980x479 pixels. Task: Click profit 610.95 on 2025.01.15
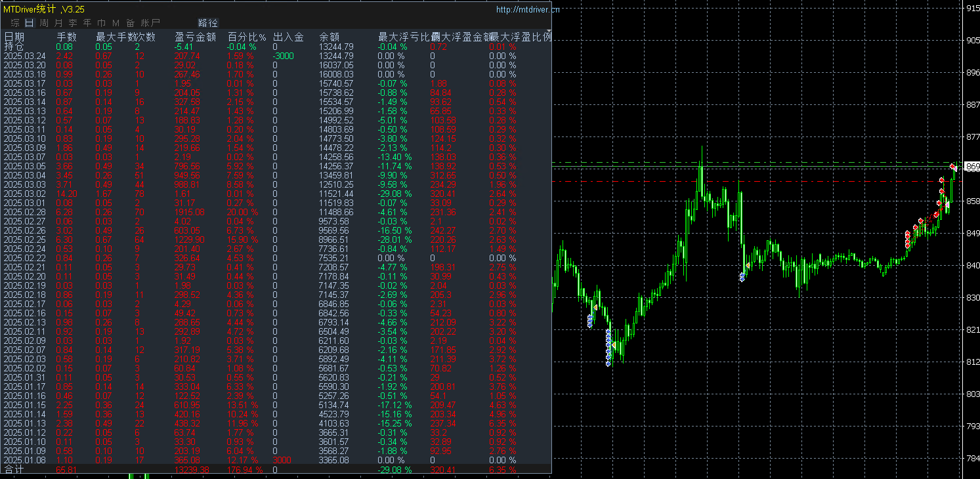coord(188,405)
